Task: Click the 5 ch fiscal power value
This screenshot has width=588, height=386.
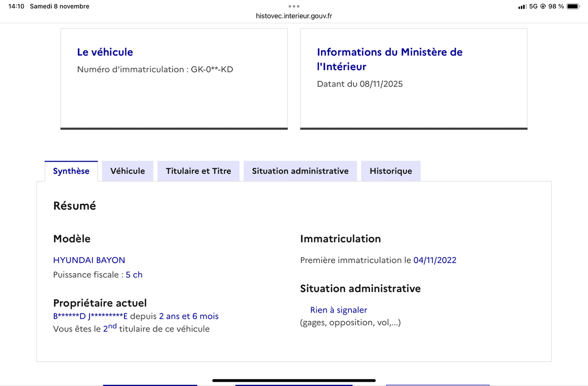Action: 134,275
